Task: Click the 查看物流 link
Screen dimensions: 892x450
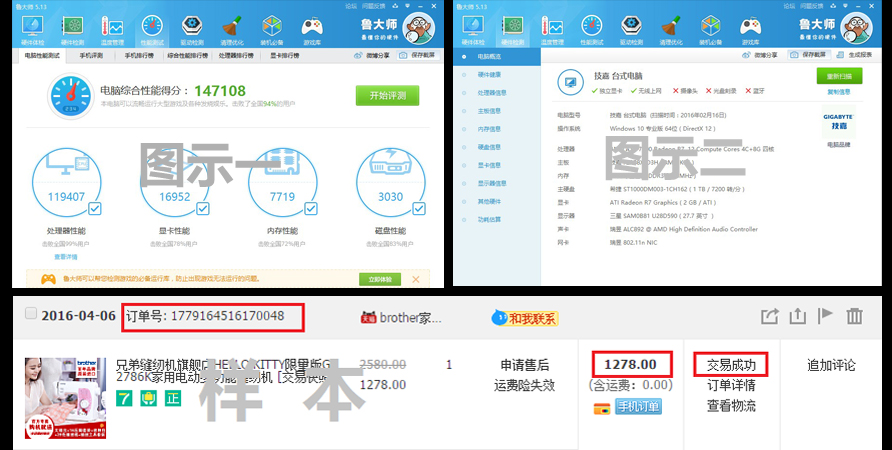Action: (x=731, y=406)
